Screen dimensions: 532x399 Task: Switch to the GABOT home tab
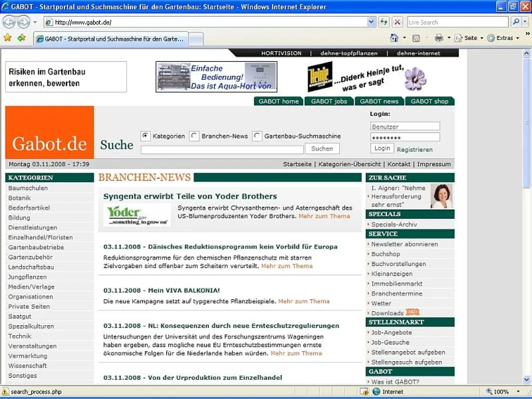click(279, 101)
